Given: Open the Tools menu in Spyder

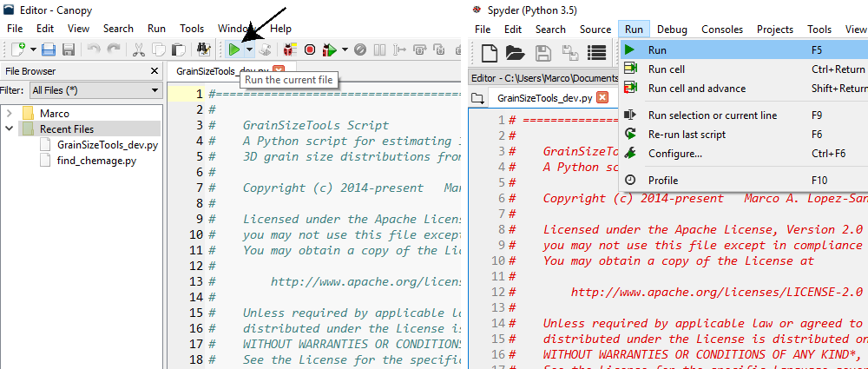Looking at the screenshot, I should (x=819, y=30).
